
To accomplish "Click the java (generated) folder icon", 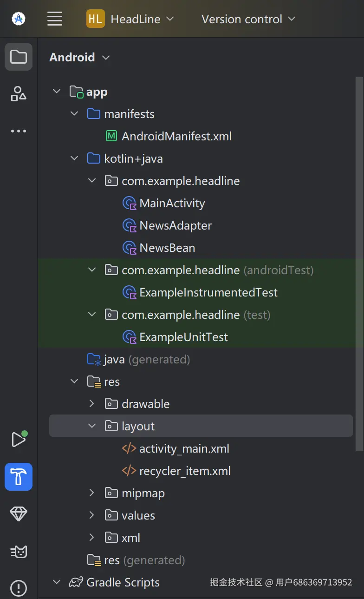I will (94, 359).
